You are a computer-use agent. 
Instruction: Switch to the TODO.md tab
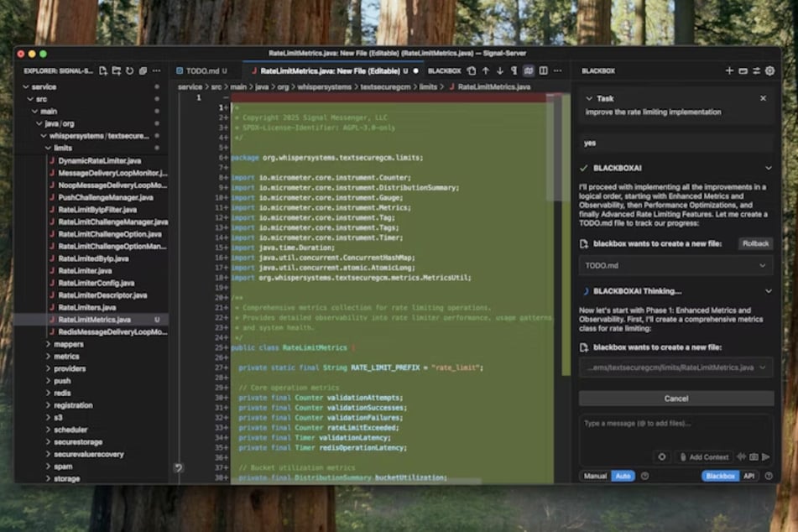(x=201, y=71)
